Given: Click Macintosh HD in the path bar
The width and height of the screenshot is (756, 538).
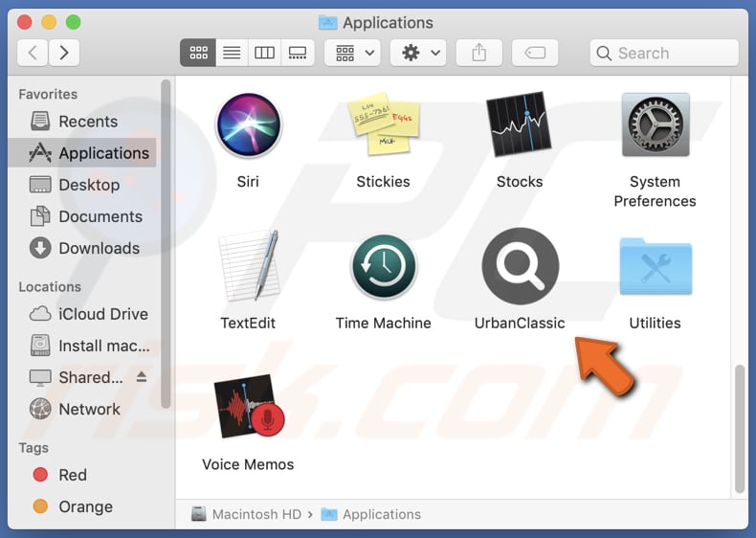Looking at the screenshot, I should [246, 514].
